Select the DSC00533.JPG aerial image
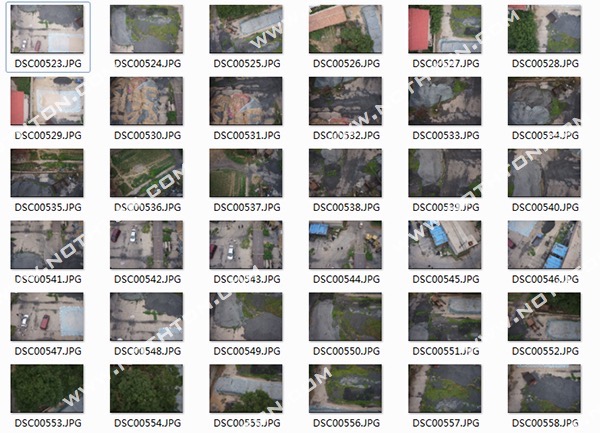 (x=445, y=101)
